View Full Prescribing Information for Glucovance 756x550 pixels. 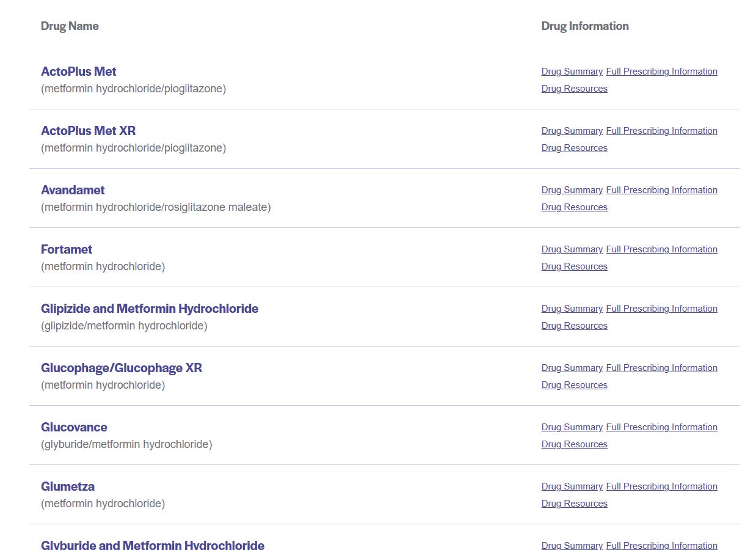pyautogui.click(x=661, y=427)
